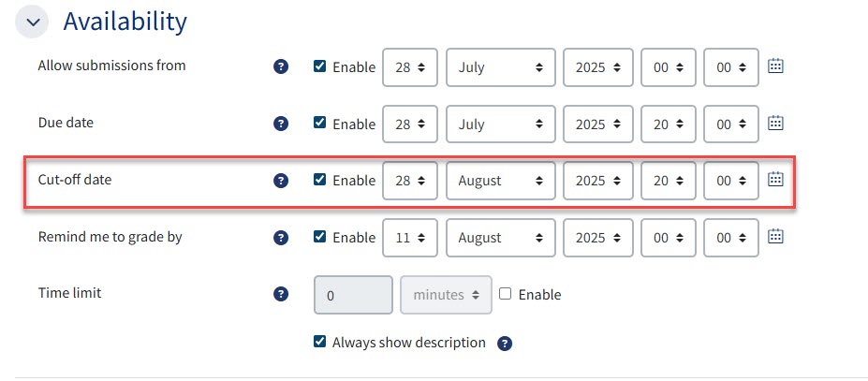Open calendar picker for Cut-off date
Screen dimensions: 868x381
(x=775, y=180)
